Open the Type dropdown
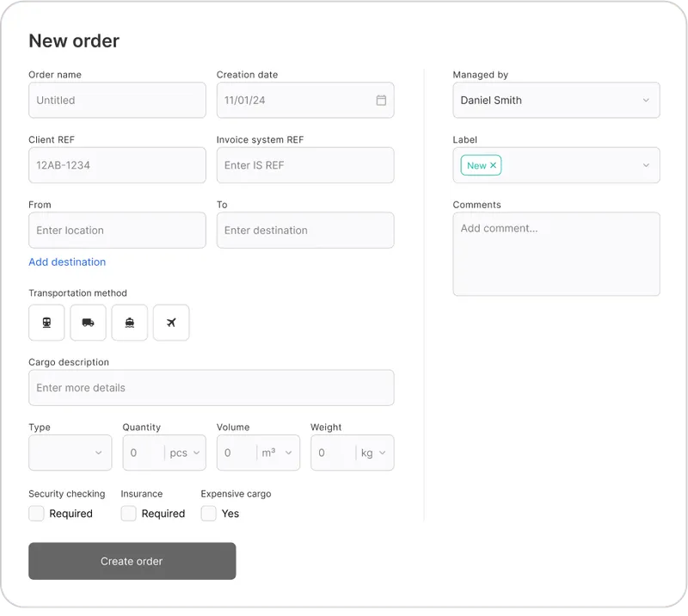688x616 pixels. pyautogui.click(x=71, y=453)
